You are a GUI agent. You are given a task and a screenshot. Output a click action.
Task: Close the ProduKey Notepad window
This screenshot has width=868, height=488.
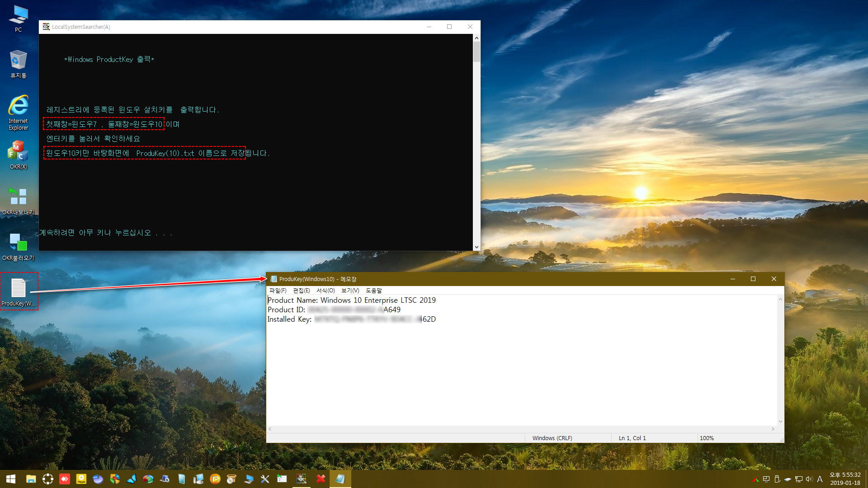pos(774,279)
